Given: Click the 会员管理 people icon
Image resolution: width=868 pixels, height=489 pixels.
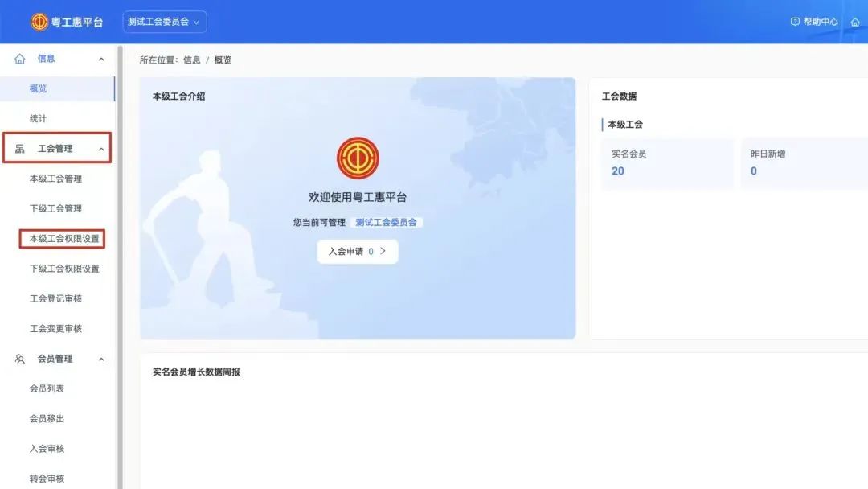Looking at the screenshot, I should 20,359.
